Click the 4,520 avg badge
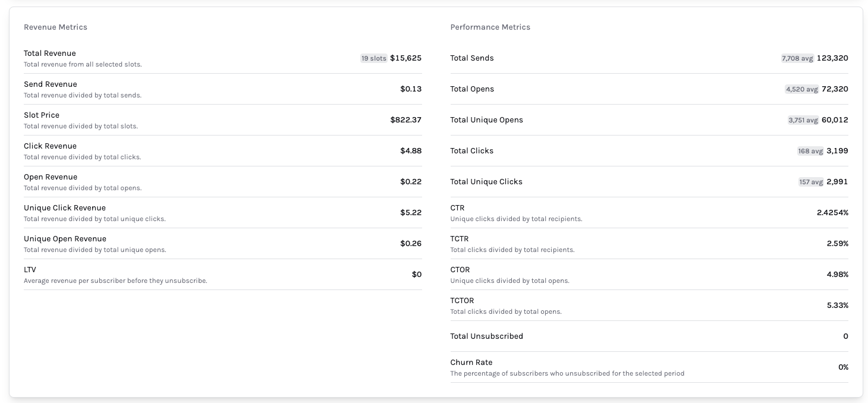 pos(802,89)
